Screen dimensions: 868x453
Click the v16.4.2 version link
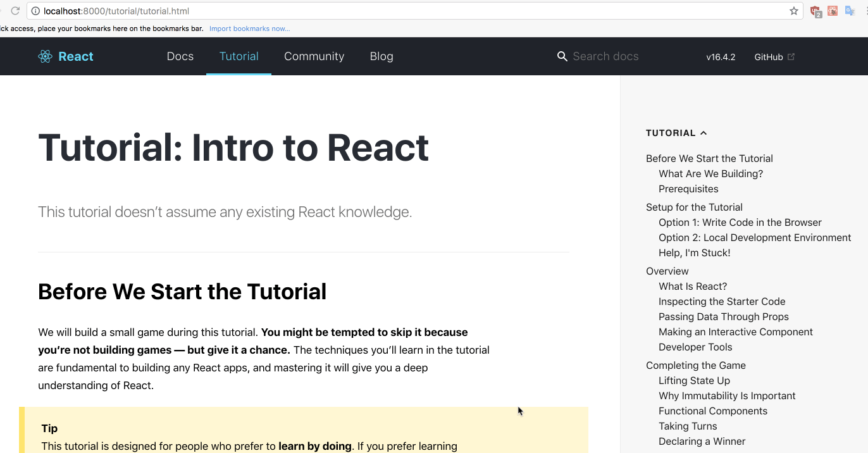tap(721, 57)
